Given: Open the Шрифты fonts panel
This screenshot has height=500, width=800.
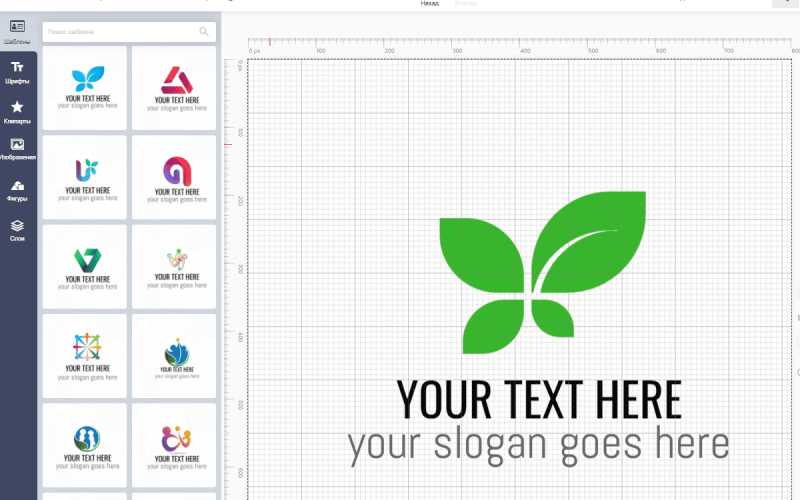Looking at the screenshot, I should (x=17, y=72).
